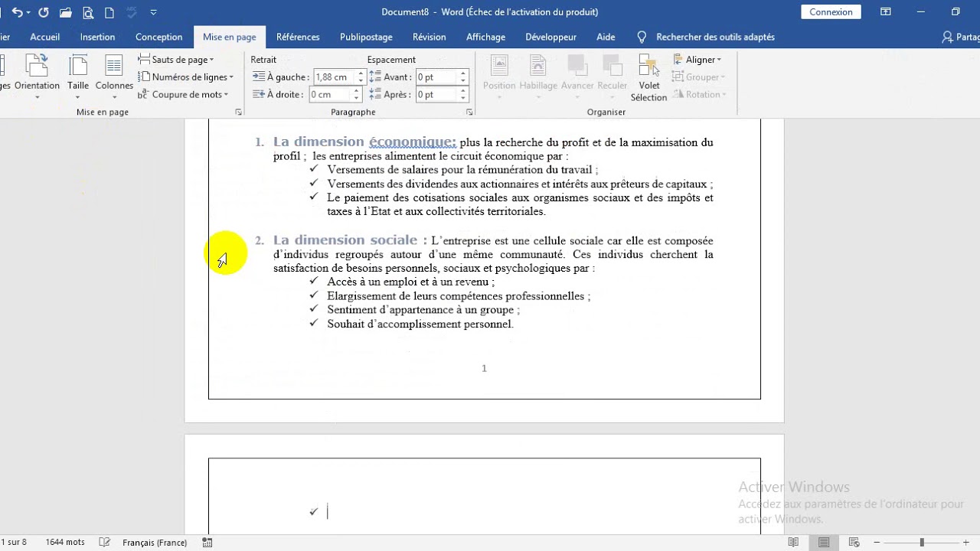
Task: Switch to the Insertion tab
Action: [x=97, y=37]
